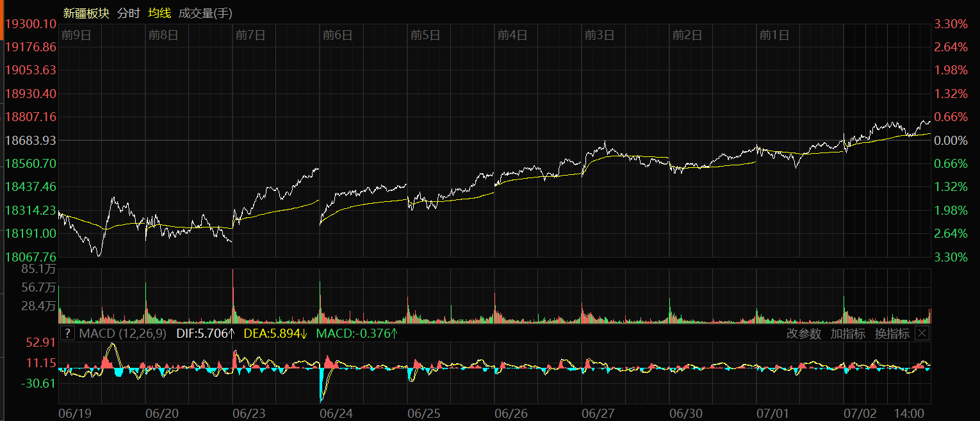Image resolution: width=980 pixels, height=421 pixels.
Task: Click the 前1日 day marker
Action: click(x=774, y=35)
